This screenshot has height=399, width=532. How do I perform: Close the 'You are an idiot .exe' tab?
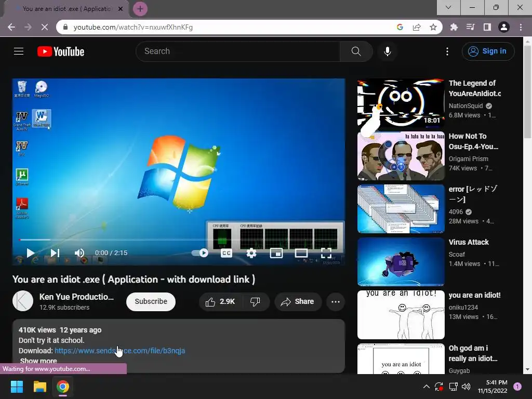[121, 9]
